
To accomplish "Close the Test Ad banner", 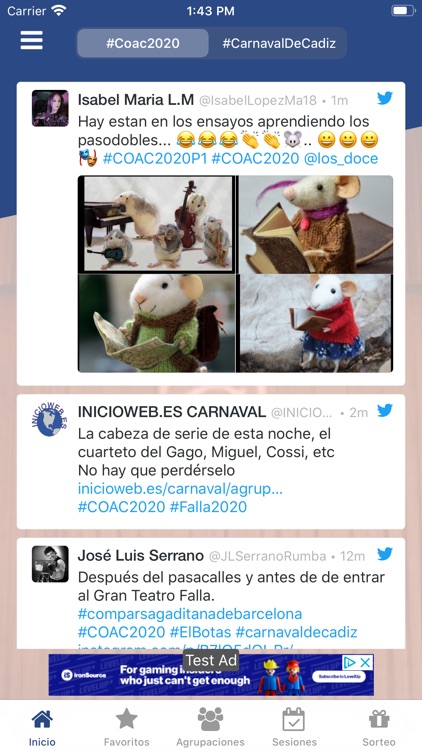I will pos(365,662).
